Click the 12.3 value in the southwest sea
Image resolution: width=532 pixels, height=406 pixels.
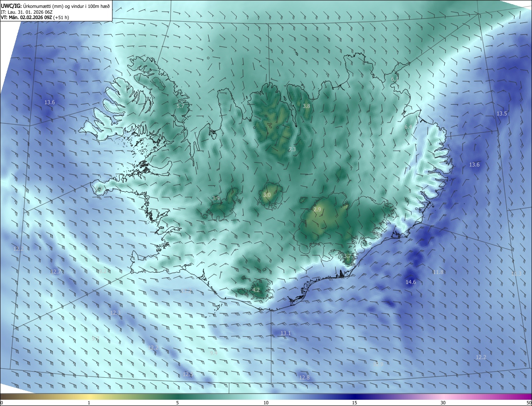[x=116, y=313]
